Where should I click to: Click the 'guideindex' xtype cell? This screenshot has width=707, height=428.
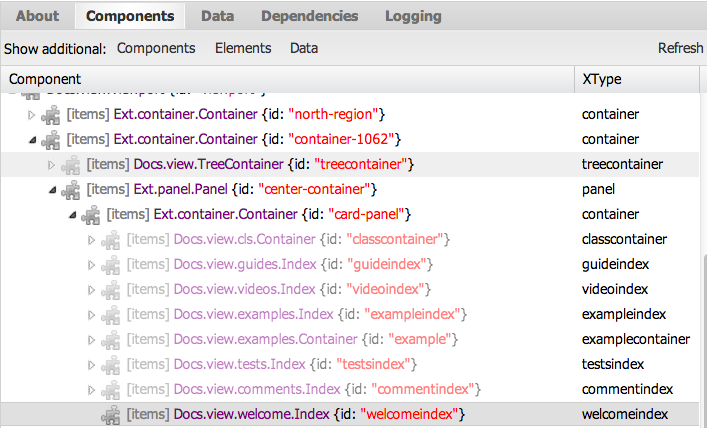click(615, 265)
